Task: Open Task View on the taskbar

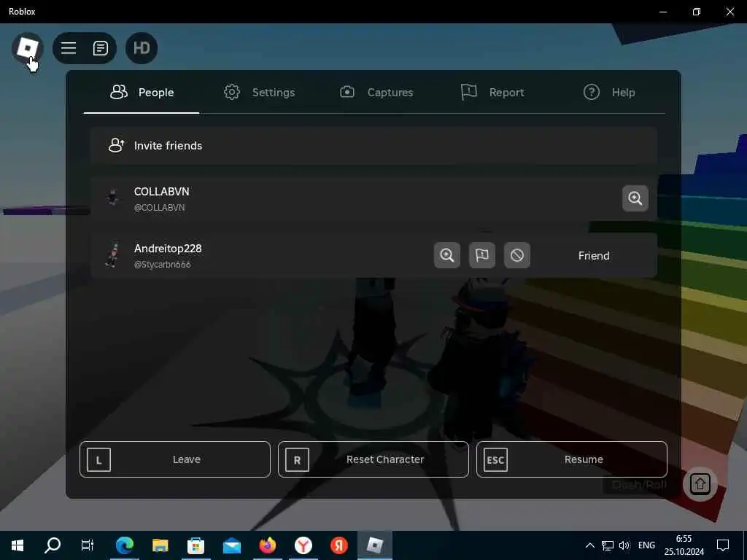Action: 88,545
